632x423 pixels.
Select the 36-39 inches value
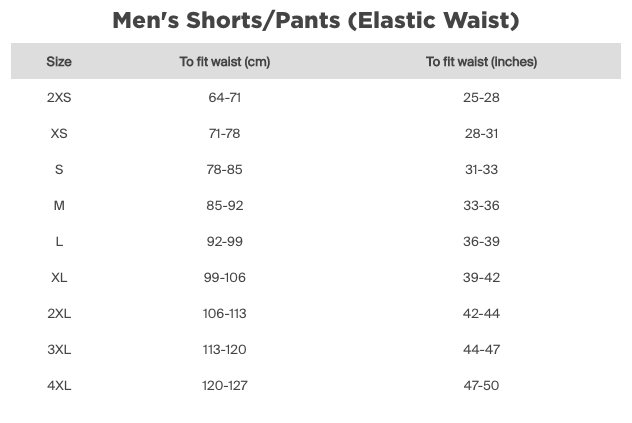pyautogui.click(x=481, y=242)
